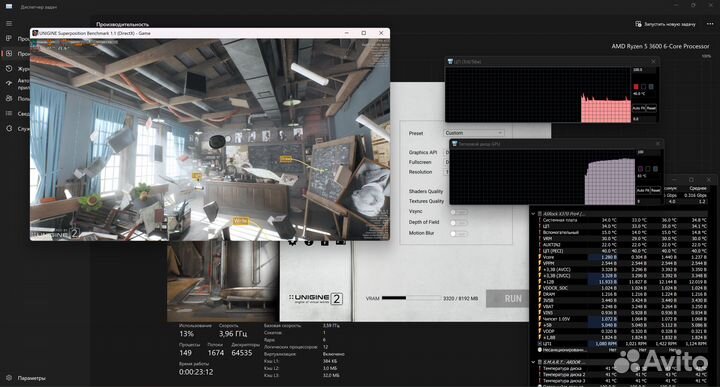Pick the purple color swatch in GPU graph

[640, 169]
